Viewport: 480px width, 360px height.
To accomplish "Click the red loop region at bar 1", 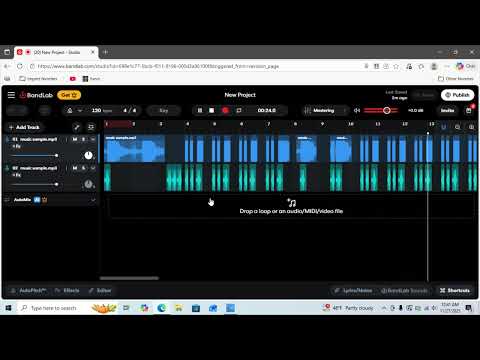I will coord(118,124).
